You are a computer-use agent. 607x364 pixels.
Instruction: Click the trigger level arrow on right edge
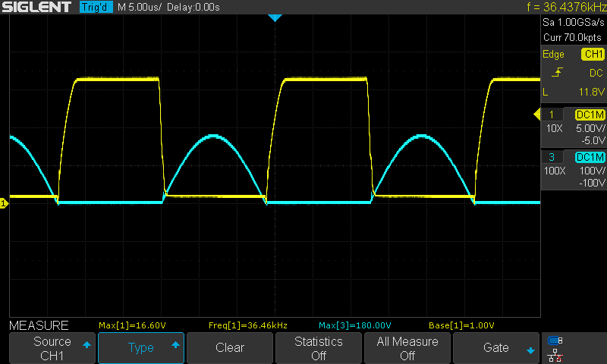coord(537,115)
